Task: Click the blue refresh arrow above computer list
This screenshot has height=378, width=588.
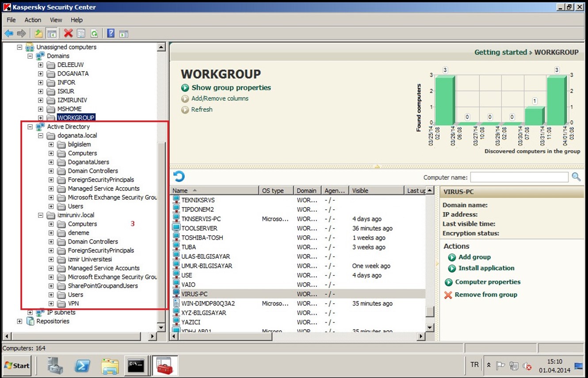Action: pos(179,176)
